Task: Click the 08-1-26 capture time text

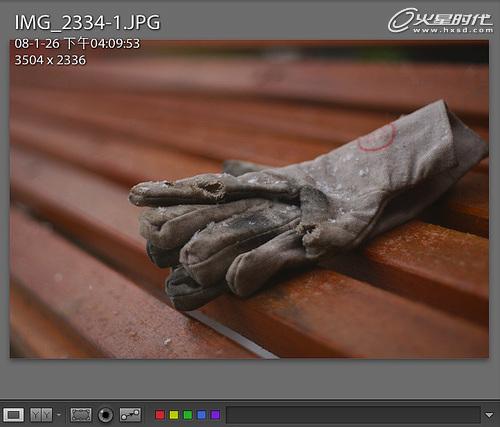Action: (x=77, y=44)
